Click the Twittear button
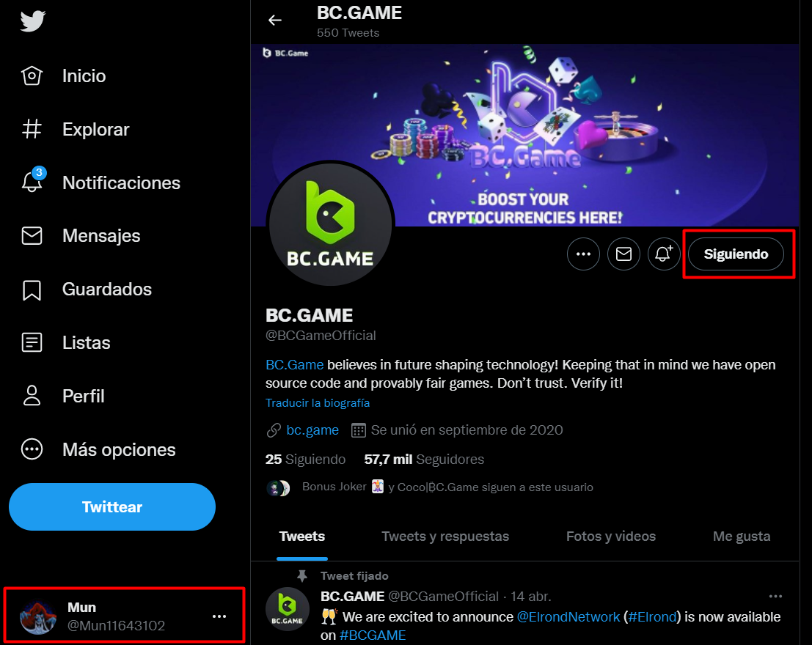Screen dimensions: 812x645 click(x=112, y=506)
